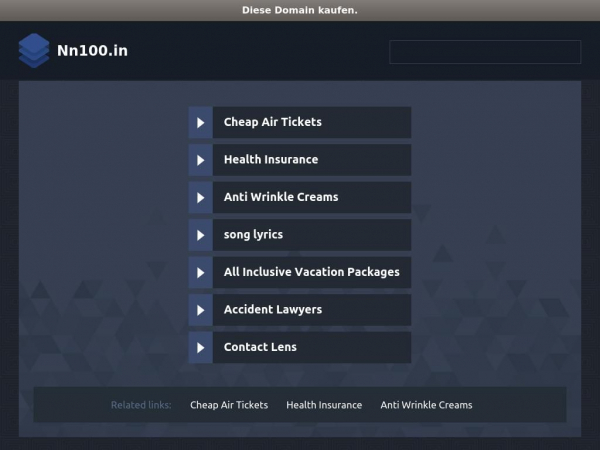Click the Nn100.in stacked layers logo icon

[x=33, y=50]
